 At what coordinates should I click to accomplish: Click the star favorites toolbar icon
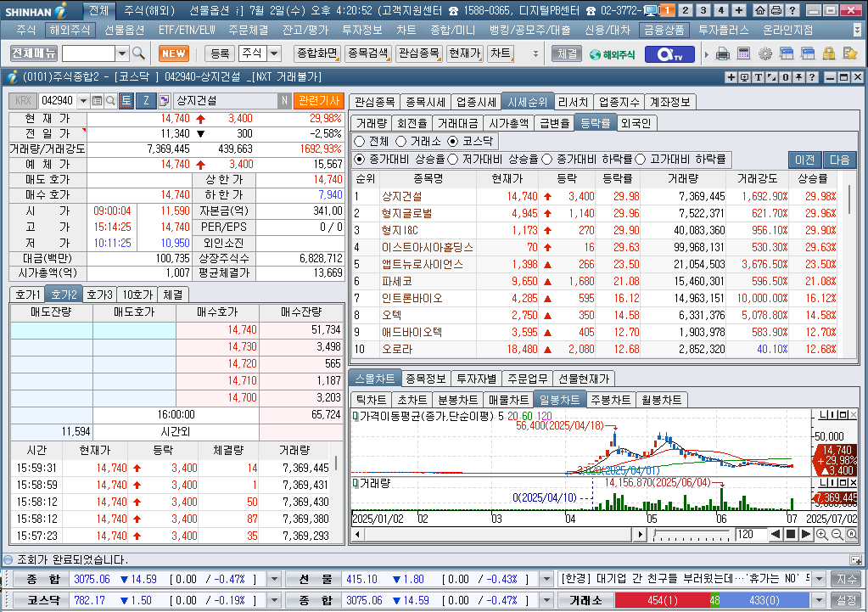[x=849, y=53]
